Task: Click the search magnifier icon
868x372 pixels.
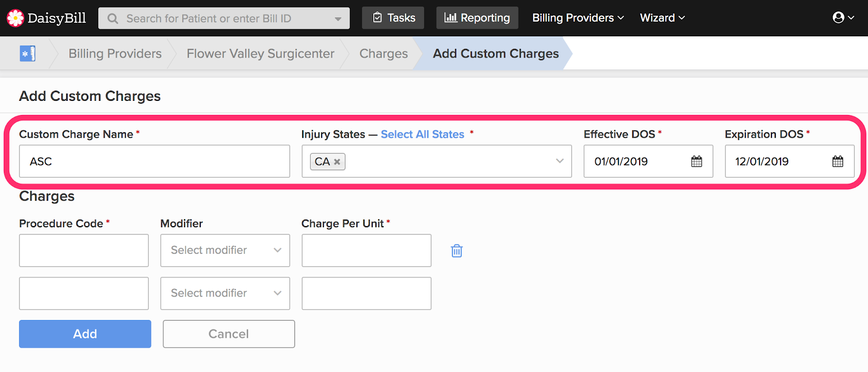Action: tap(113, 18)
